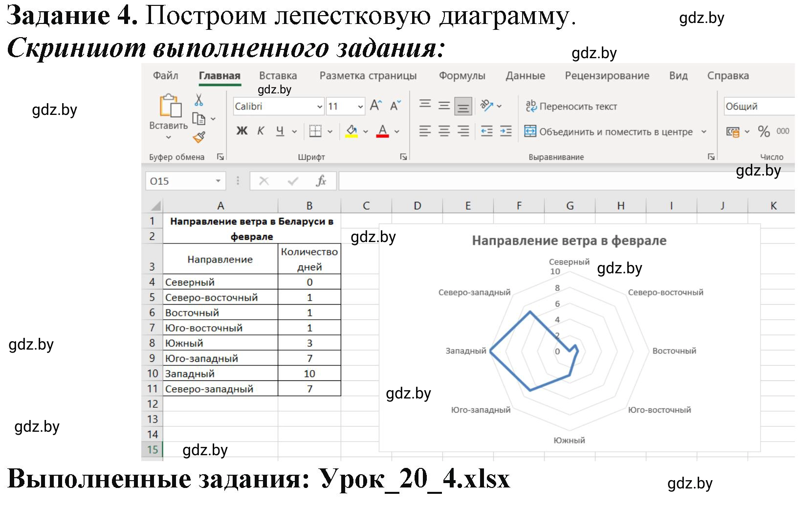Viewport: 812px width, 508px height.
Task: Click the accounting number format icon
Action: (732, 132)
